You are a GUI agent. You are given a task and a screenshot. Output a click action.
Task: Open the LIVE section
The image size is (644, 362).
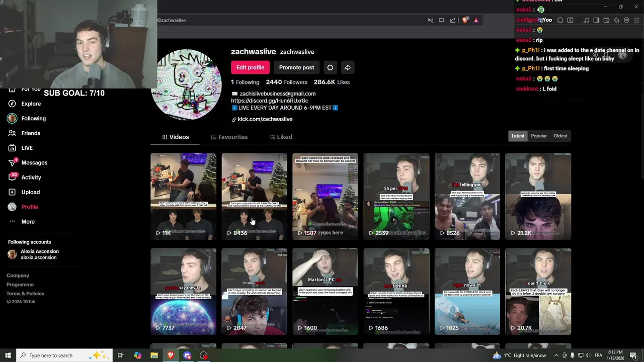(x=20, y=148)
